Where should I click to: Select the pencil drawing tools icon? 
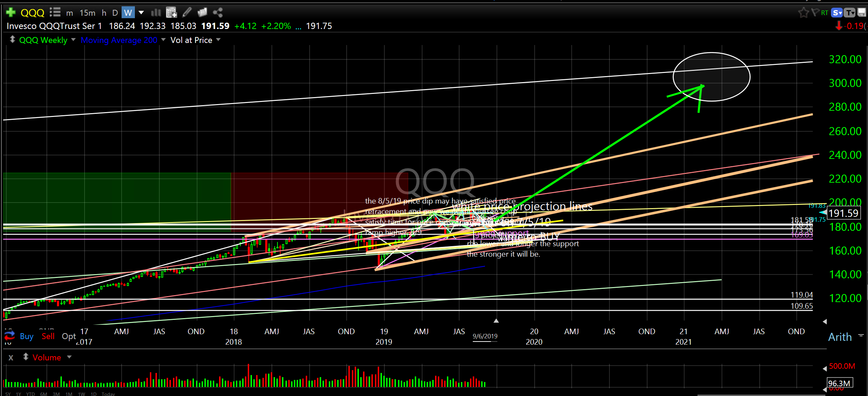pyautogui.click(x=187, y=13)
